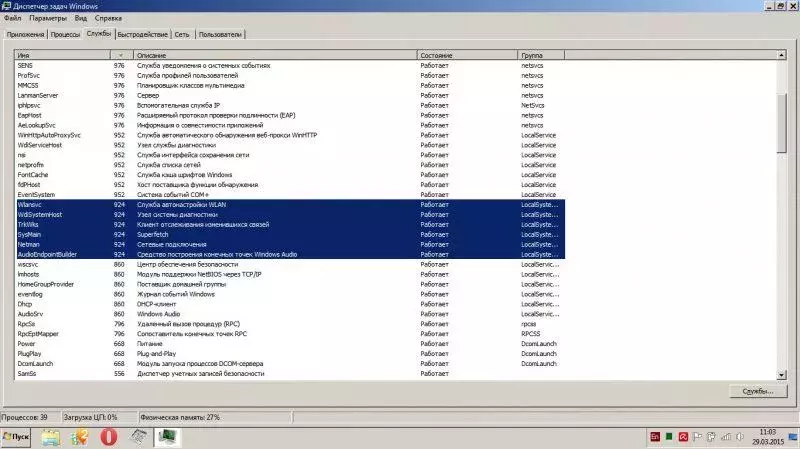Select the iphlpsvc service row

tap(290, 105)
